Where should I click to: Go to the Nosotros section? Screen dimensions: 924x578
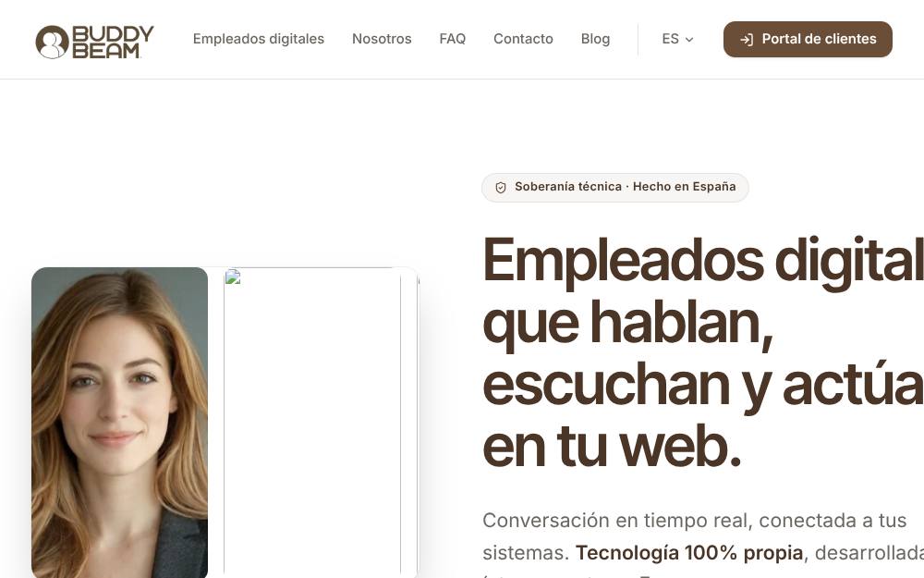(382, 39)
